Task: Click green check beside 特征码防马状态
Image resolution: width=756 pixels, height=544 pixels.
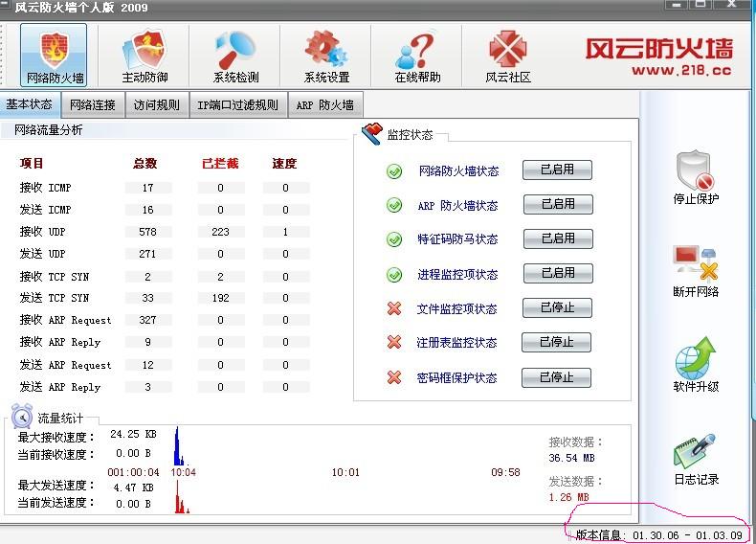Action: tap(394, 238)
